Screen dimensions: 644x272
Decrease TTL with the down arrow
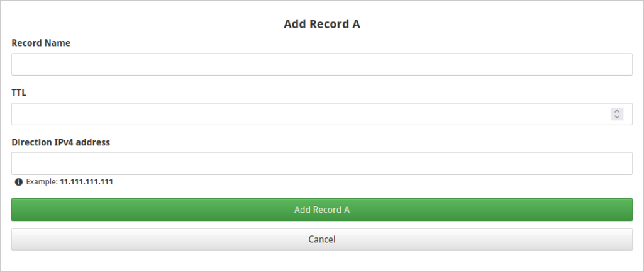(x=617, y=117)
